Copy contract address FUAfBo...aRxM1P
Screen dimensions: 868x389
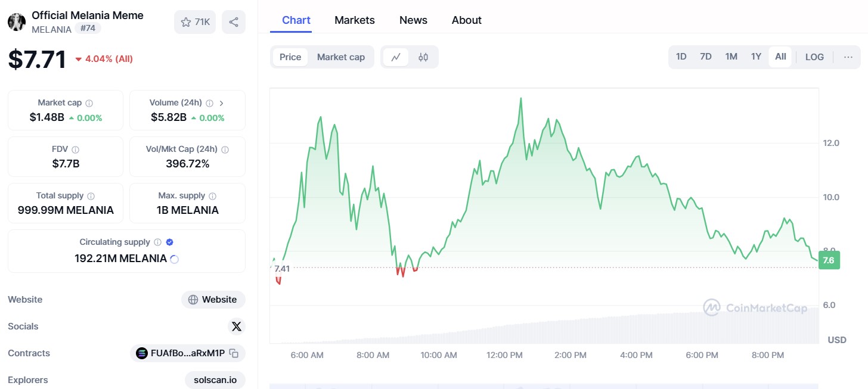point(234,353)
